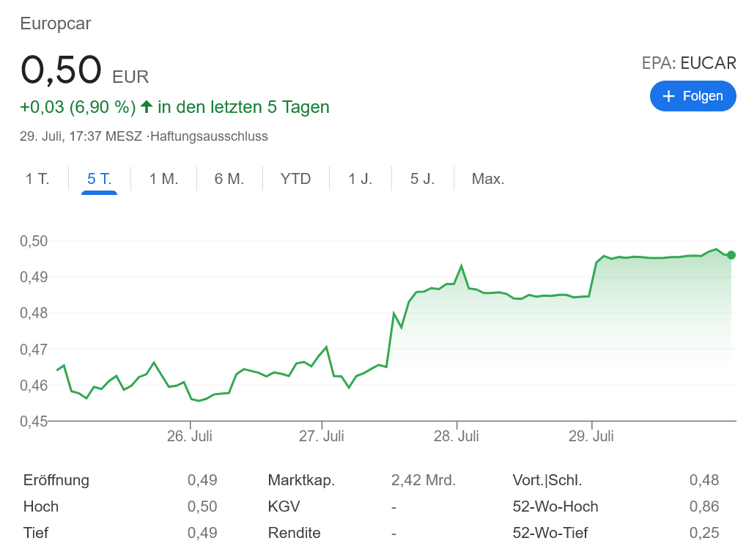Click the plus icon in Folgen button

click(668, 96)
